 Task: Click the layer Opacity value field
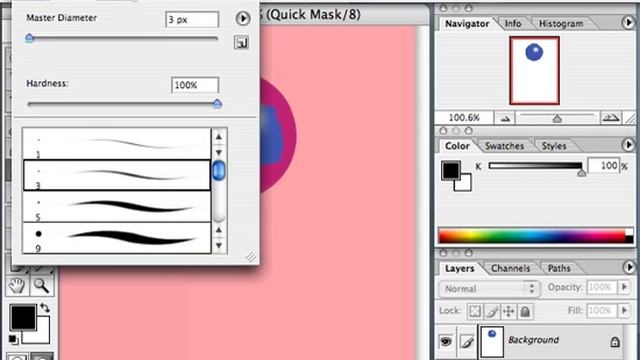coord(602,287)
